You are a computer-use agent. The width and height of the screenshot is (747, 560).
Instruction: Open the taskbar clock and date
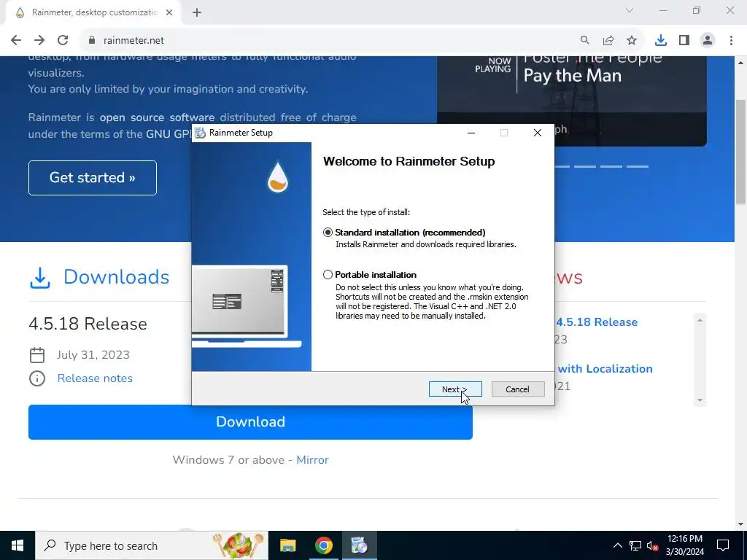click(684, 545)
